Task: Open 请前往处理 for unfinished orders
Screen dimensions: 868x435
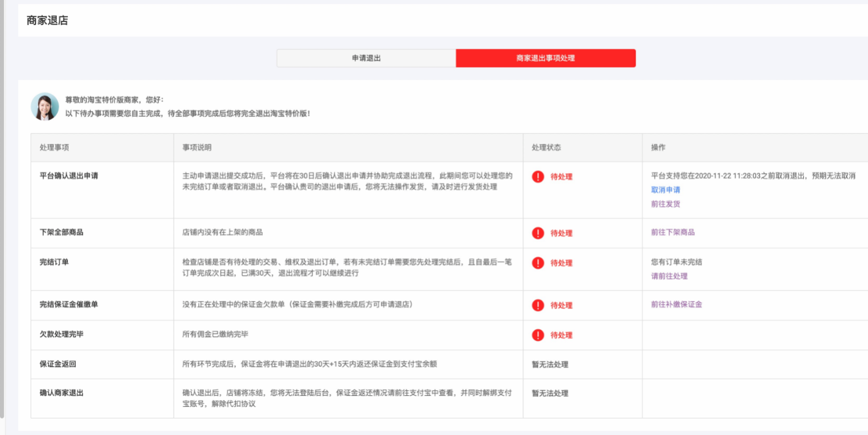Action: [x=667, y=276]
